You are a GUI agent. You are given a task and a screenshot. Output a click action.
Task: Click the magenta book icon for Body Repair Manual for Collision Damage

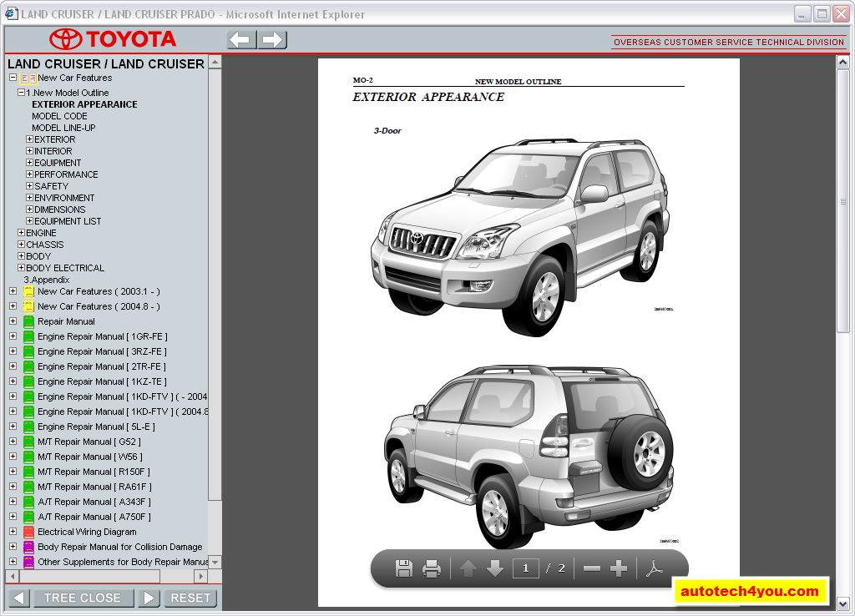(x=29, y=547)
